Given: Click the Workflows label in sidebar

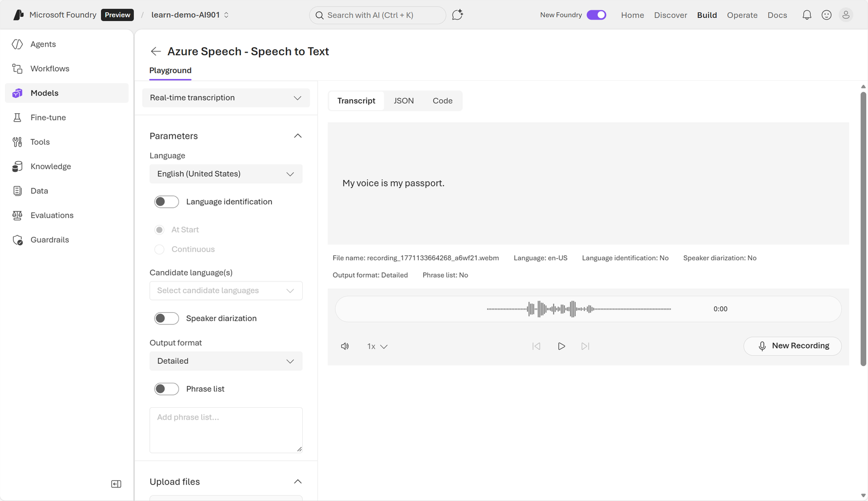Looking at the screenshot, I should tap(50, 68).
